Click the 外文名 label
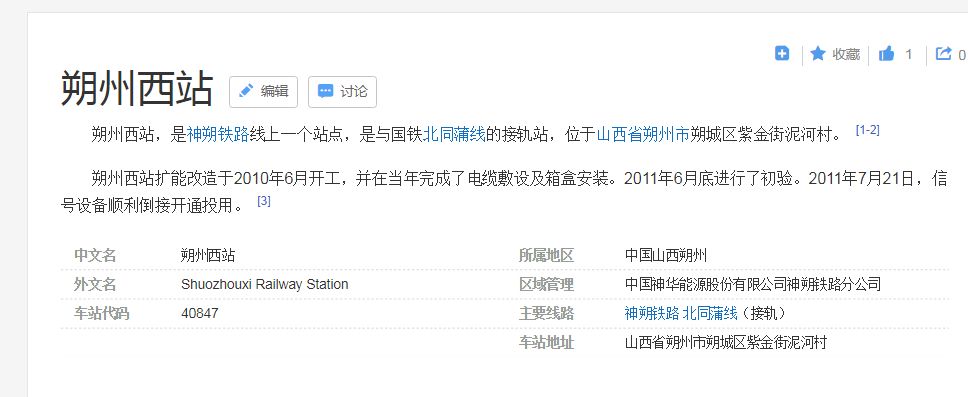This screenshot has width=968, height=397. [95, 285]
